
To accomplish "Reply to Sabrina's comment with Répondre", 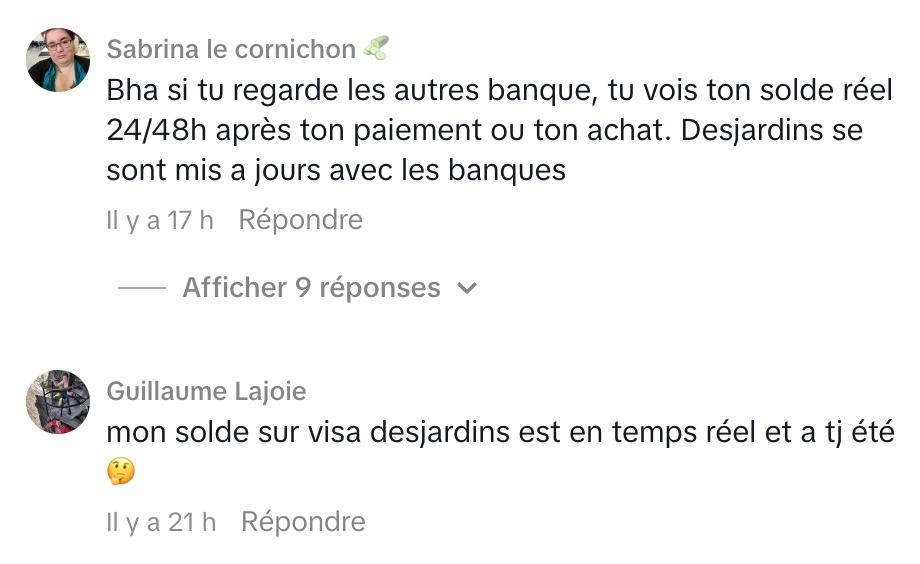I will (300, 220).
